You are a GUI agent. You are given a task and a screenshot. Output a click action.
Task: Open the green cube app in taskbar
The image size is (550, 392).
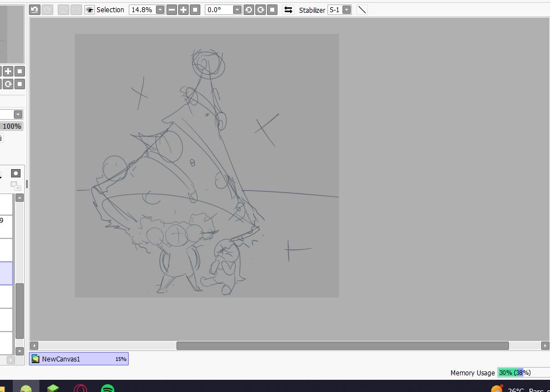pos(53,388)
